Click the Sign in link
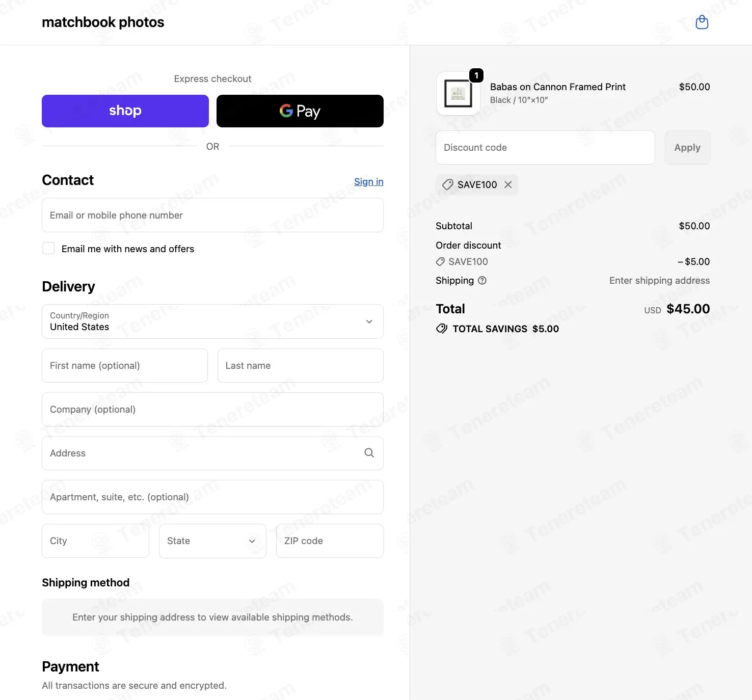752x700 pixels. [x=369, y=181]
